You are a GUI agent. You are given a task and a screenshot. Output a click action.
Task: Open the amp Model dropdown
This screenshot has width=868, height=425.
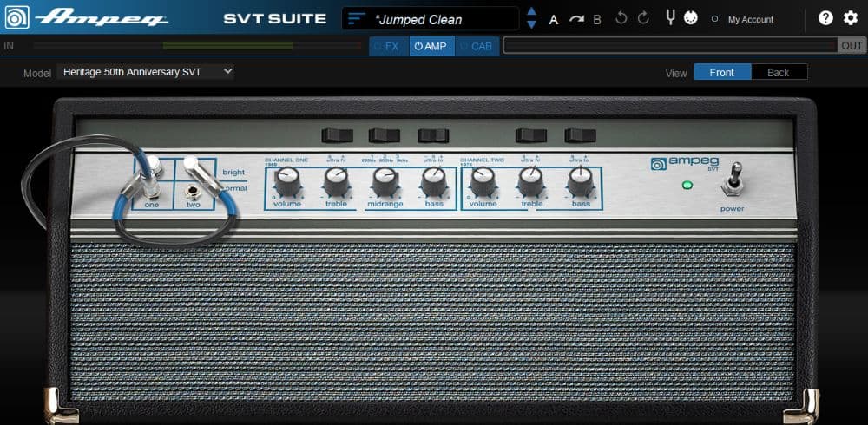145,72
